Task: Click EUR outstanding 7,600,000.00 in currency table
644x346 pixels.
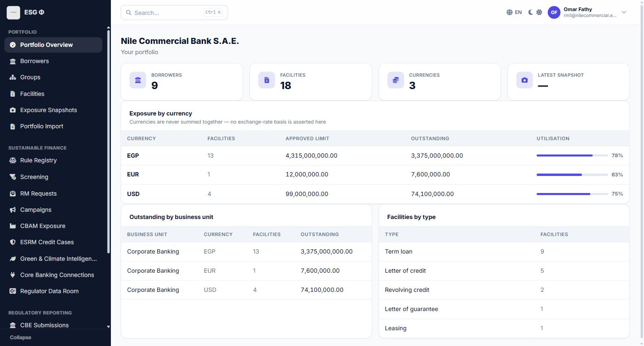Action: 430,174
